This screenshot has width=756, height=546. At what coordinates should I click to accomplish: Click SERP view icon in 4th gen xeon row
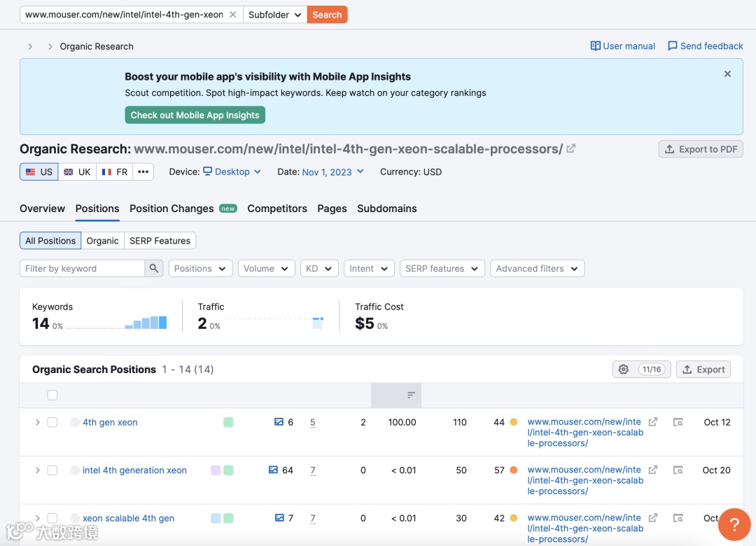pos(678,422)
